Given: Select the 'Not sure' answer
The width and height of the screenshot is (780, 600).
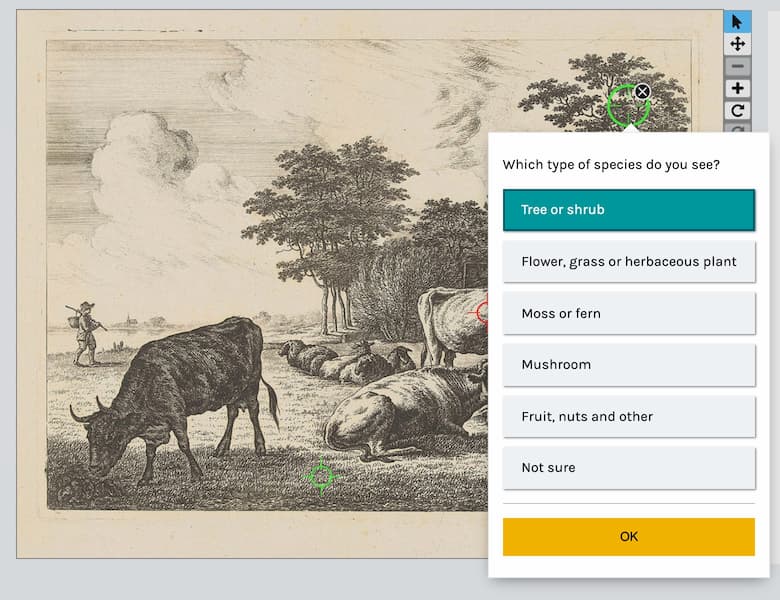Looking at the screenshot, I should [x=628, y=468].
